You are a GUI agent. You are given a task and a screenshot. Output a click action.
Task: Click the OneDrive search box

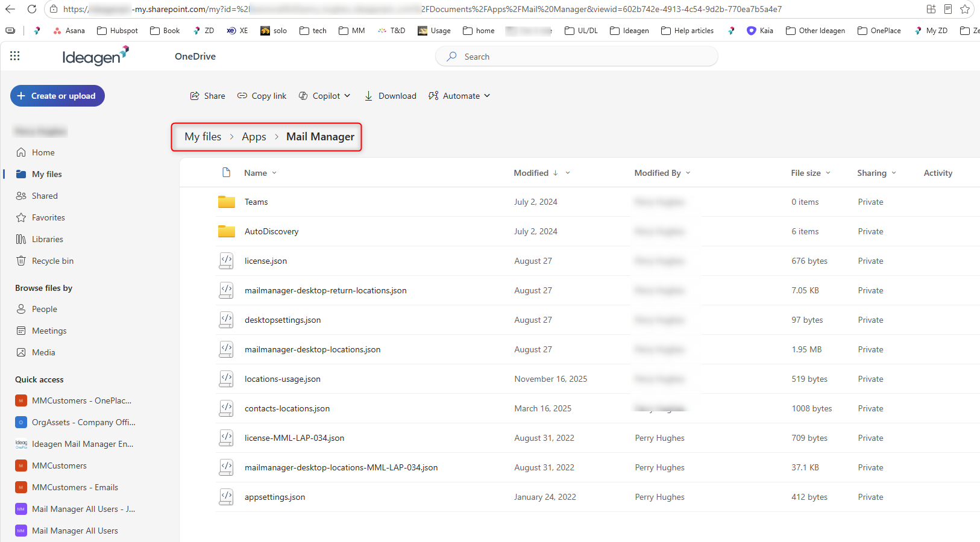point(576,57)
